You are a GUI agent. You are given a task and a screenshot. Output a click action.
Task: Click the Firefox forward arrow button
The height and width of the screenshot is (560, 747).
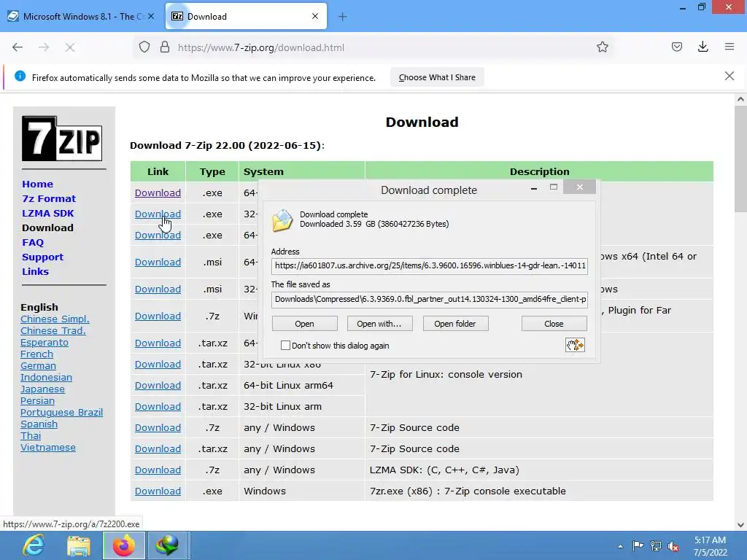pos(44,47)
